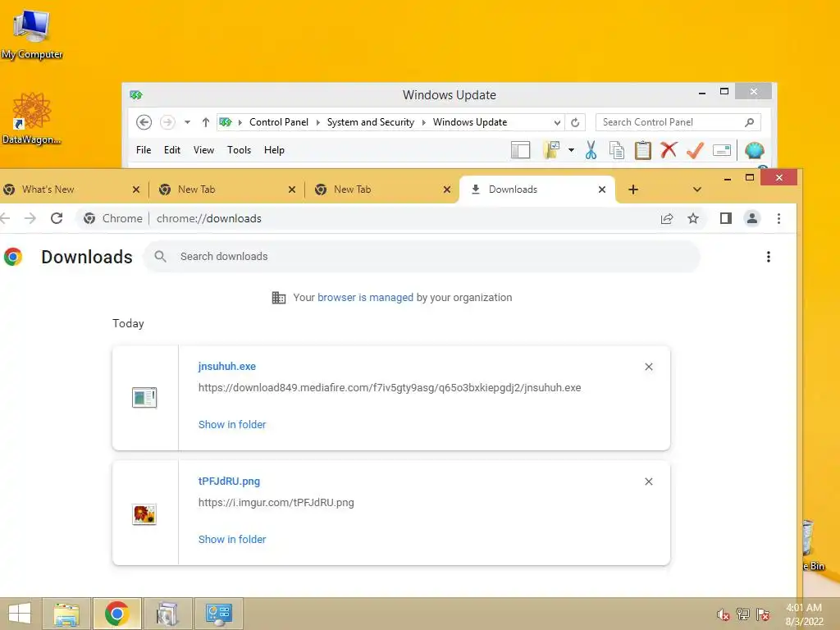Click the Search downloads field

422,257
